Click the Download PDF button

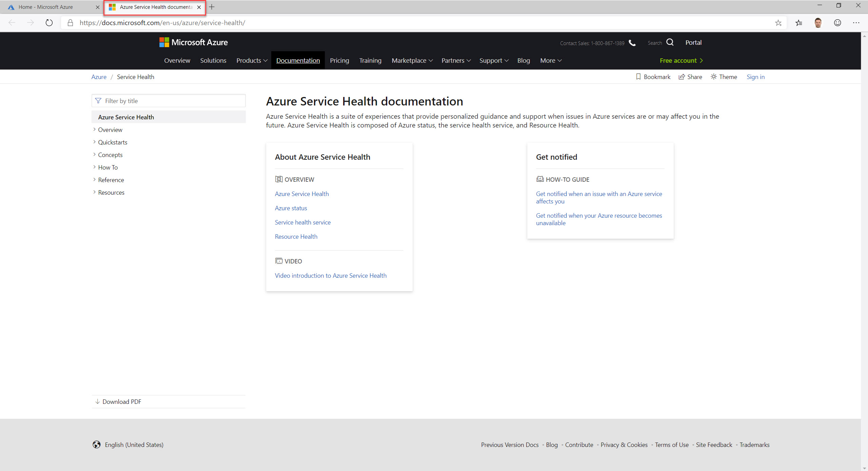click(118, 401)
